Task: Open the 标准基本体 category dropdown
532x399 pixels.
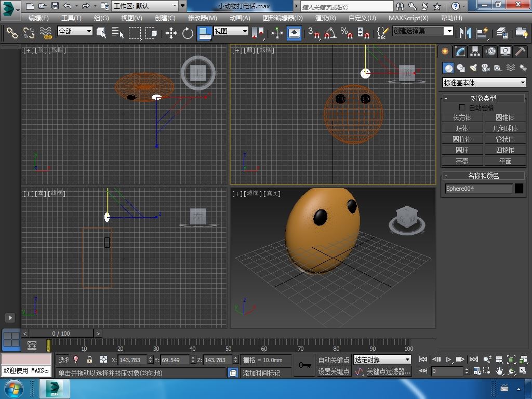Action: [484, 83]
